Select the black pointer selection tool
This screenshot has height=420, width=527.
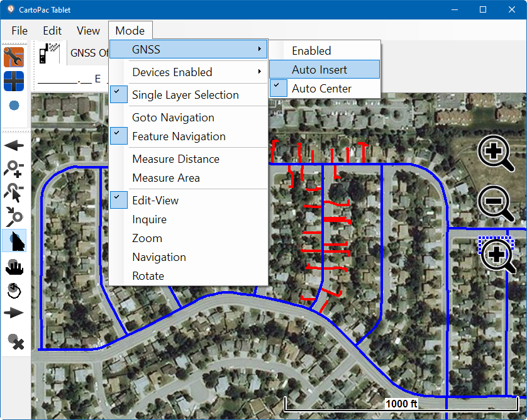tap(15, 241)
